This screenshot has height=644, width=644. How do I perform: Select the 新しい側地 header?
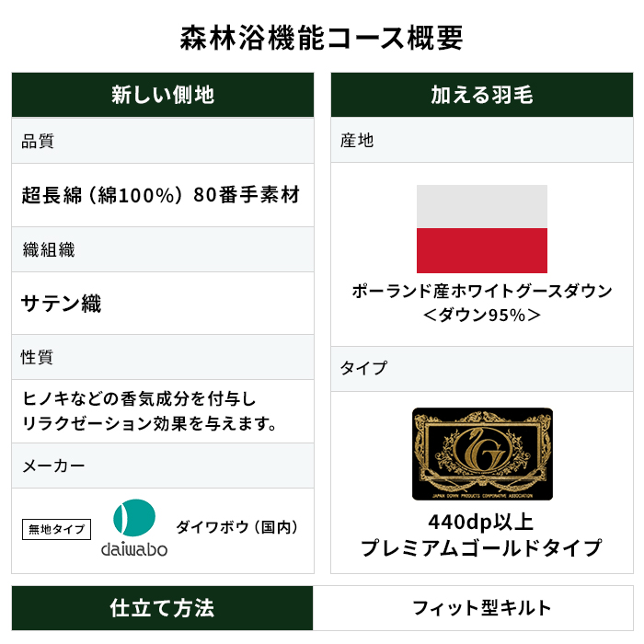click(x=163, y=95)
